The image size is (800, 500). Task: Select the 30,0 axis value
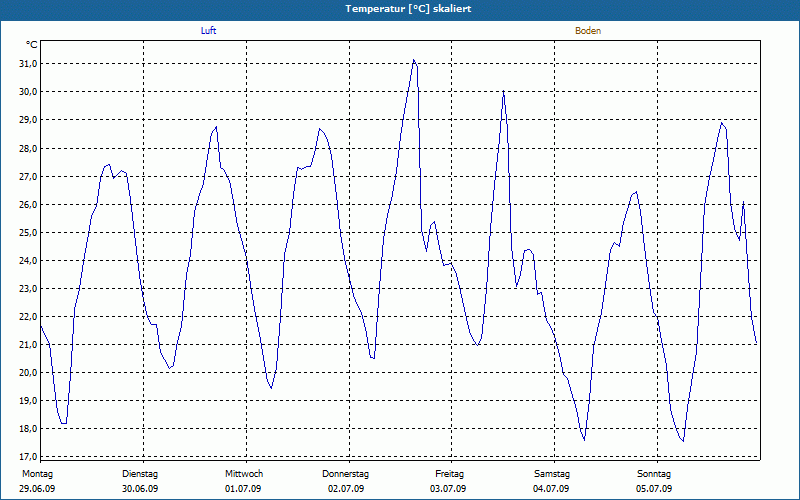pyautogui.click(x=28, y=92)
